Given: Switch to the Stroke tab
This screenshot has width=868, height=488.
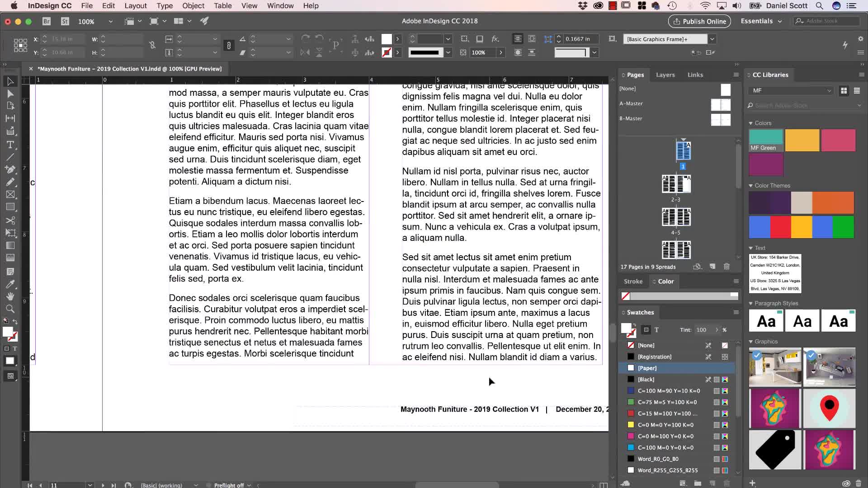Looking at the screenshot, I should tap(633, 282).
